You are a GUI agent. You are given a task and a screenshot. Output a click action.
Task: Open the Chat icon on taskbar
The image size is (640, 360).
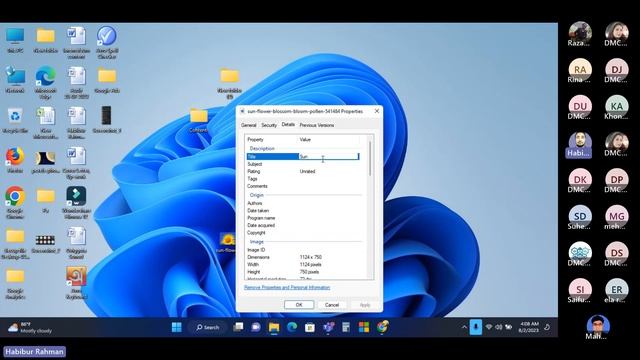coord(256,327)
